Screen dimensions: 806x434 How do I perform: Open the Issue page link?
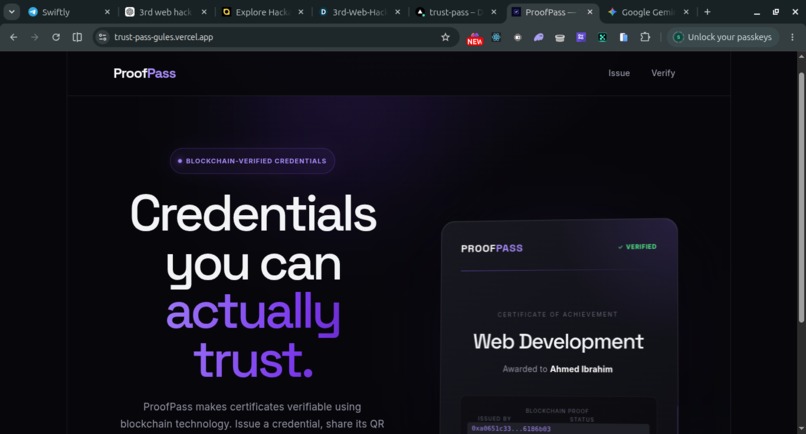(619, 73)
